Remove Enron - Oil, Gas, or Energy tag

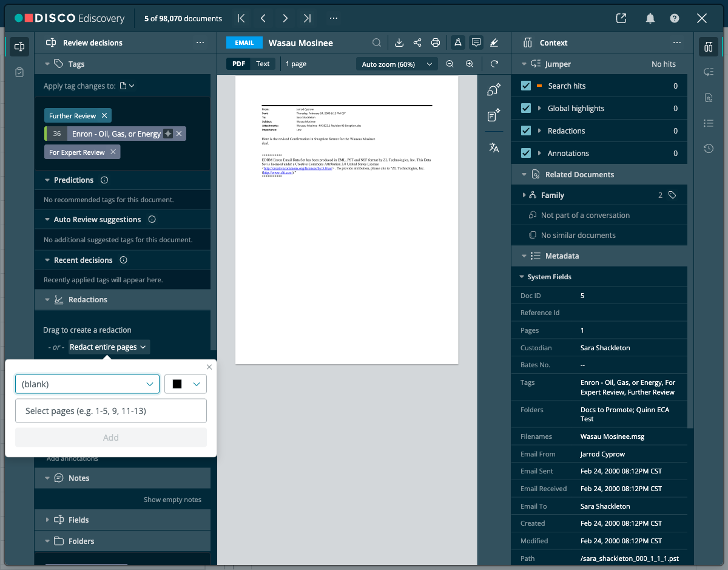pos(179,134)
